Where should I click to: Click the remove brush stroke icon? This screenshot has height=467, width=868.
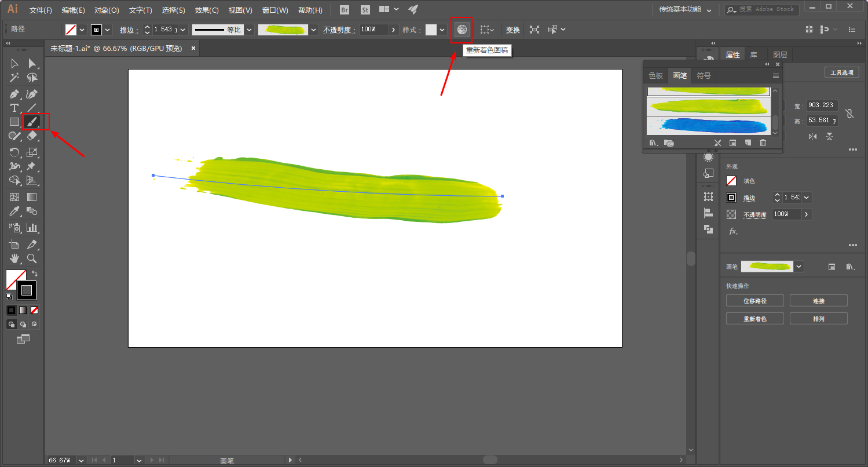pyautogui.click(x=717, y=143)
